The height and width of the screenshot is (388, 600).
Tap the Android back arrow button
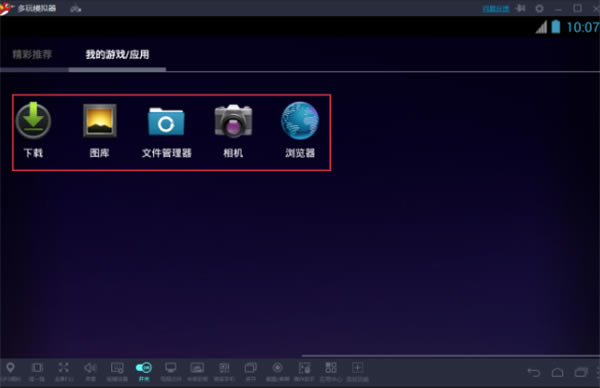click(534, 372)
